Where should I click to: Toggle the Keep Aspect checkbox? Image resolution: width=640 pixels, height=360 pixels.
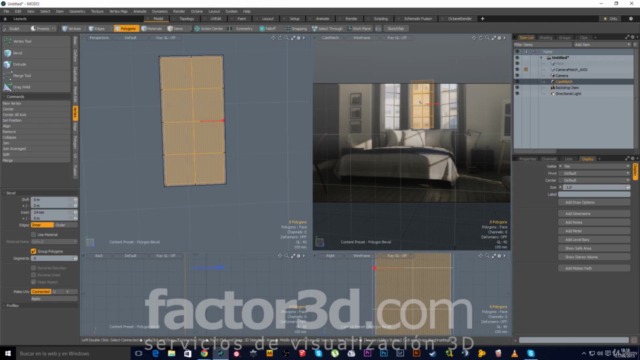(x=33, y=282)
